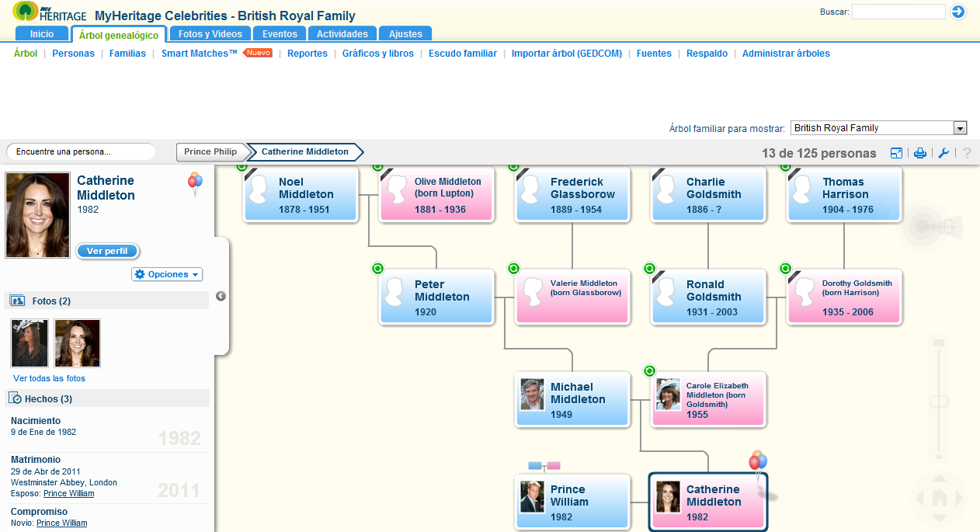Open the Personas submenu item
Viewport: 980px width, 532px height.
74,54
